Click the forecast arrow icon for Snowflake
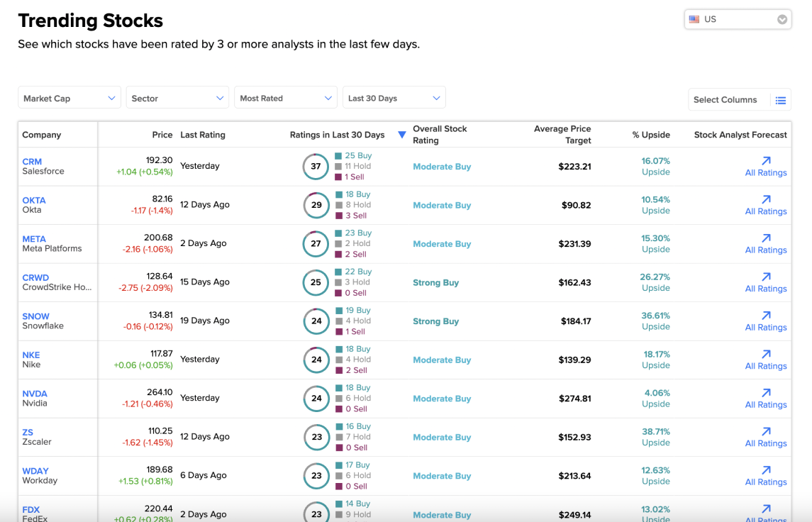 coord(767,316)
